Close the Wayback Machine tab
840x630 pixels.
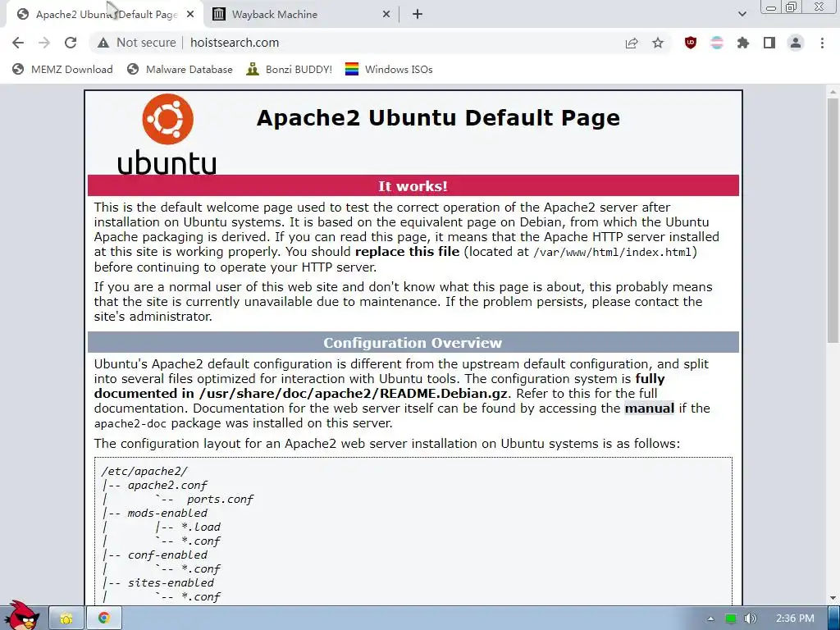click(386, 15)
